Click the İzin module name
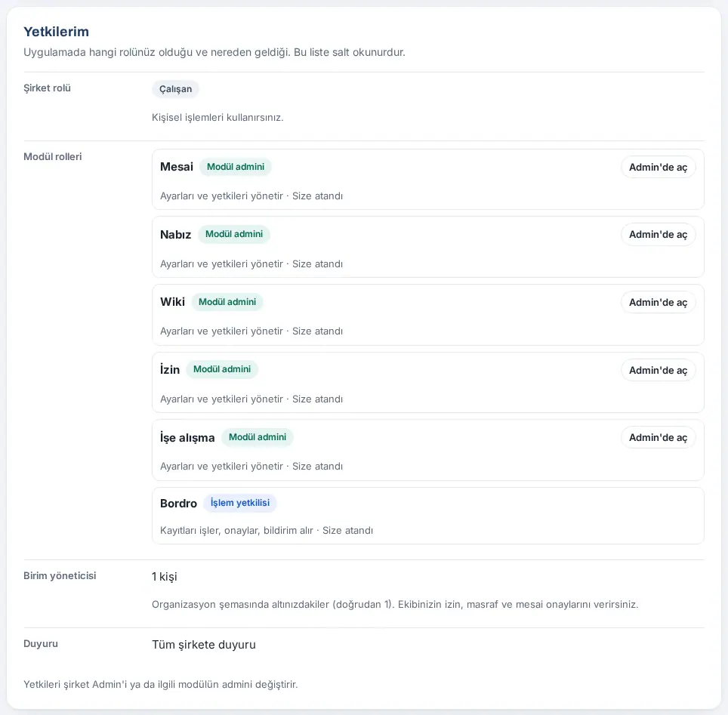Viewport: 728px width, 715px height. click(x=169, y=369)
